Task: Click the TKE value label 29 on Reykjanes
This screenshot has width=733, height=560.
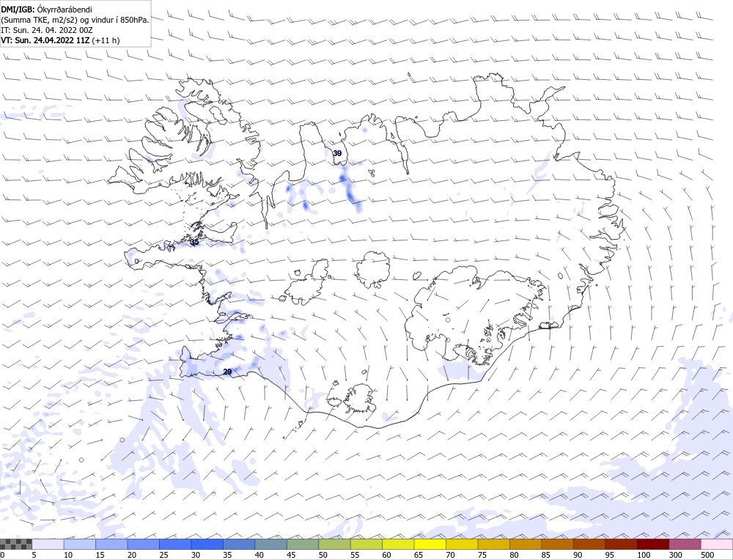Action: click(227, 372)
